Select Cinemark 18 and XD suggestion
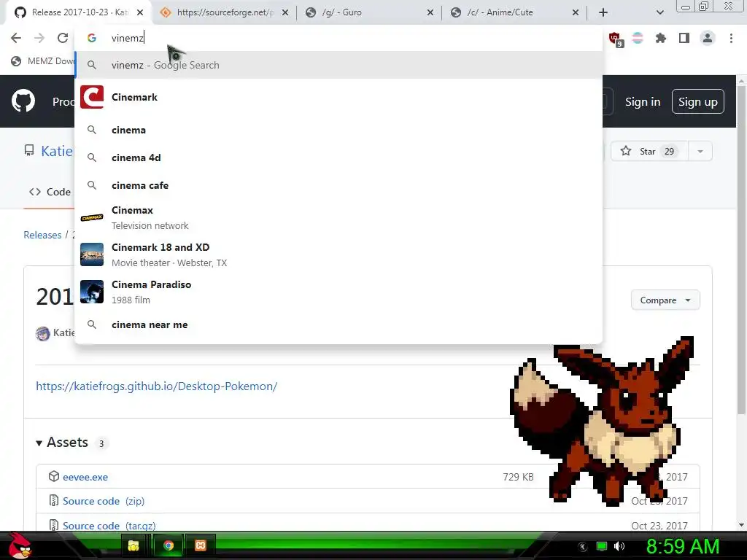The height and width of the screenshot is (560, 747). pyautogui.click(x=338, y=254)
